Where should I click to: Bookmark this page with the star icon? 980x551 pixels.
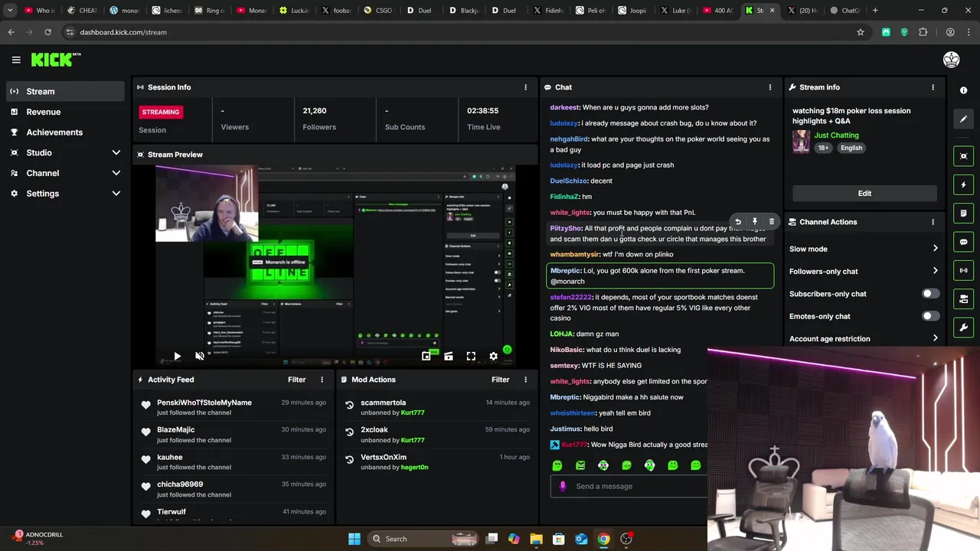861,32
